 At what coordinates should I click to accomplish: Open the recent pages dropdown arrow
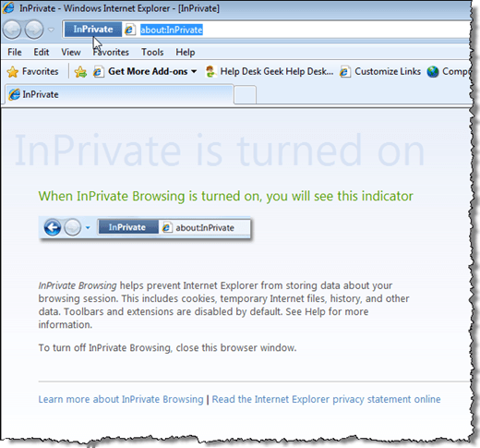coord(51,30)
